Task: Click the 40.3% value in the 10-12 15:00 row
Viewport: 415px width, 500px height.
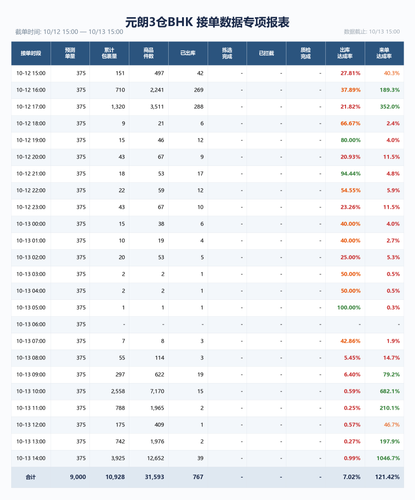Action: 392,73
